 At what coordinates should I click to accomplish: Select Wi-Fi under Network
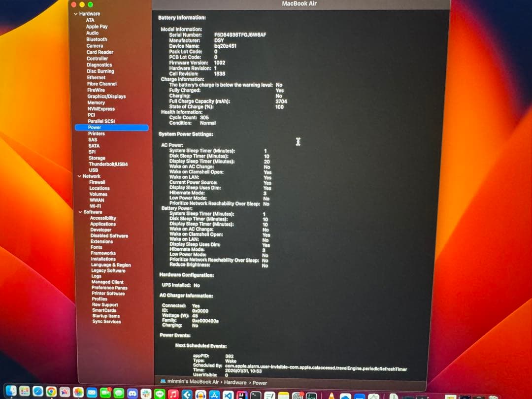95,206
